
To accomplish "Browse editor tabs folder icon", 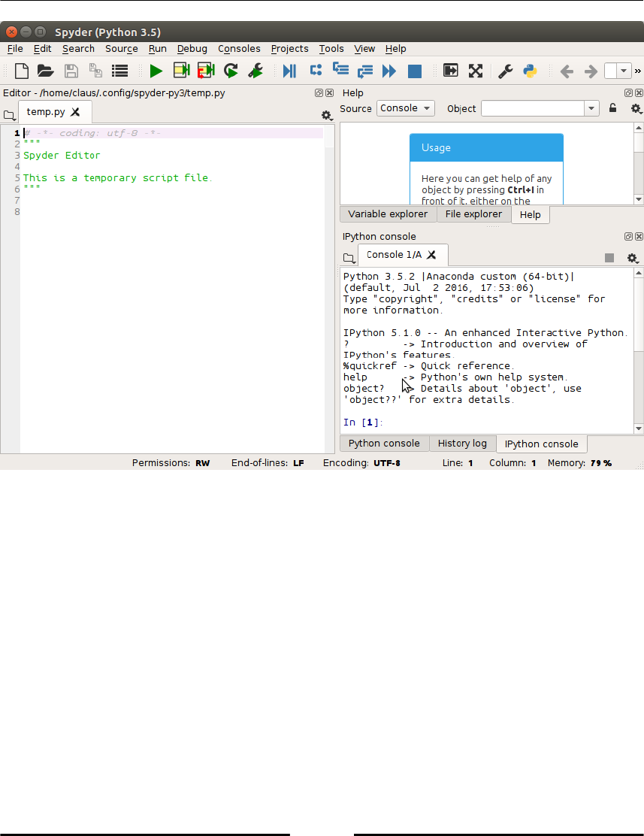I will (9, 115).
